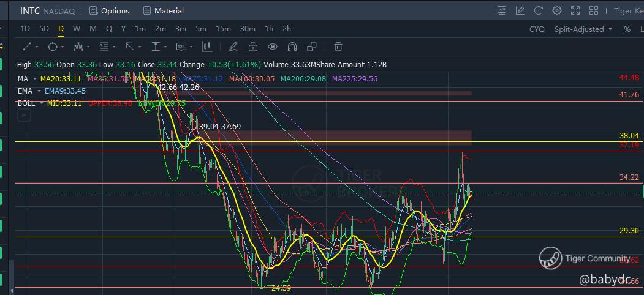Switch to the 1D timeframe
Viewport: 644px width, 295px height.
(x=25, y=29)
